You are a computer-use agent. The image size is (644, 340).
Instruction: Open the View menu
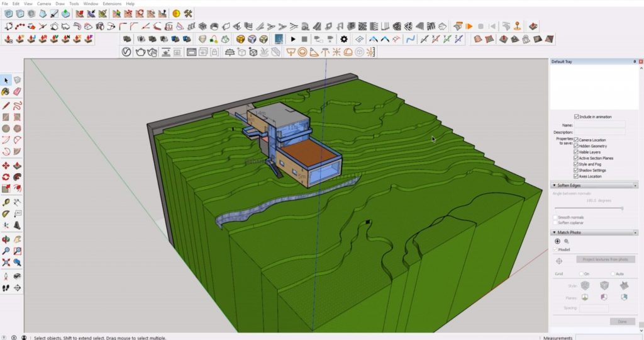(x=28, y=4)
